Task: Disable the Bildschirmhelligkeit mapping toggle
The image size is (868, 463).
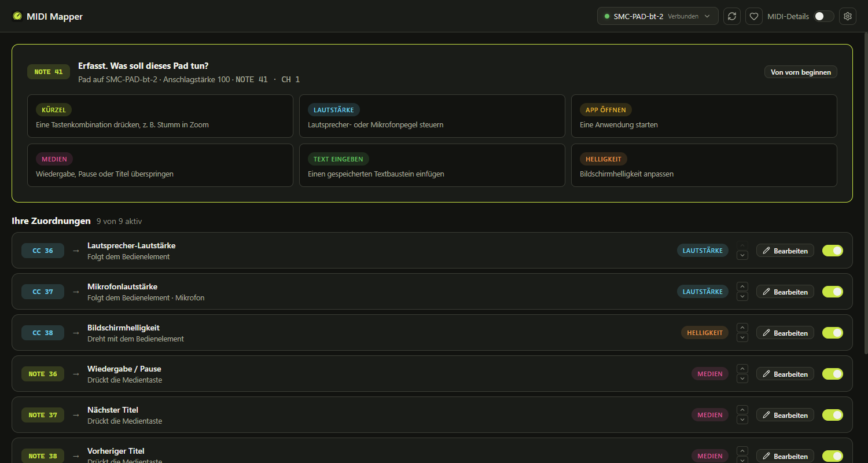Action: point(833,333)
